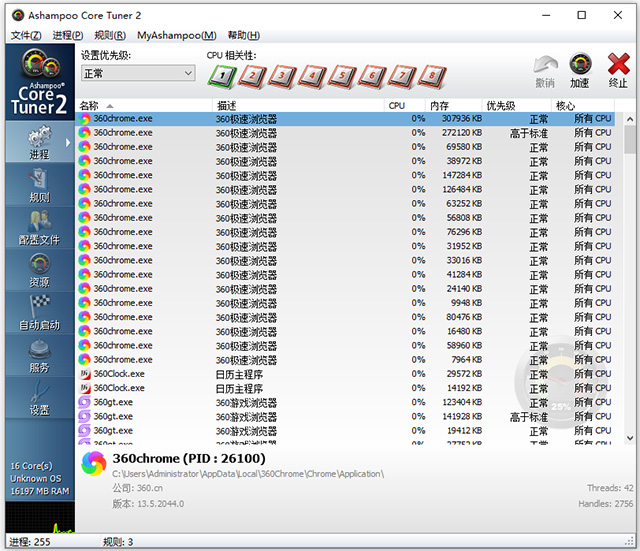
Task: Toggle CPU core 1 affinity chip
Action: click(222, 76)
